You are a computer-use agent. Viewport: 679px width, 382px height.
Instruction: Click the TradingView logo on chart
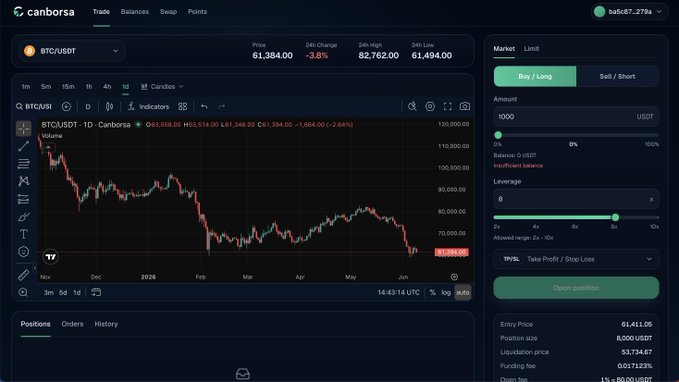[50, 257]
